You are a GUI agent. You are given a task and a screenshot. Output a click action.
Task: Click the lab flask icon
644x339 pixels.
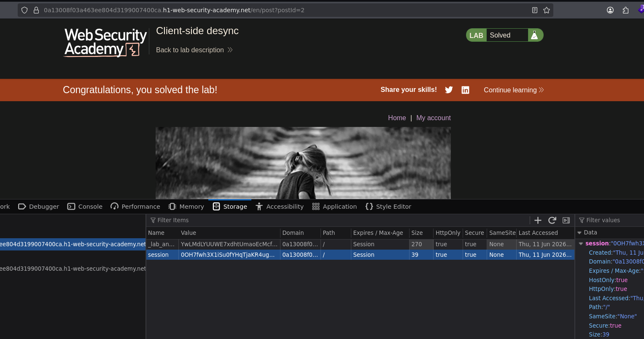click(x=534, y=35)
